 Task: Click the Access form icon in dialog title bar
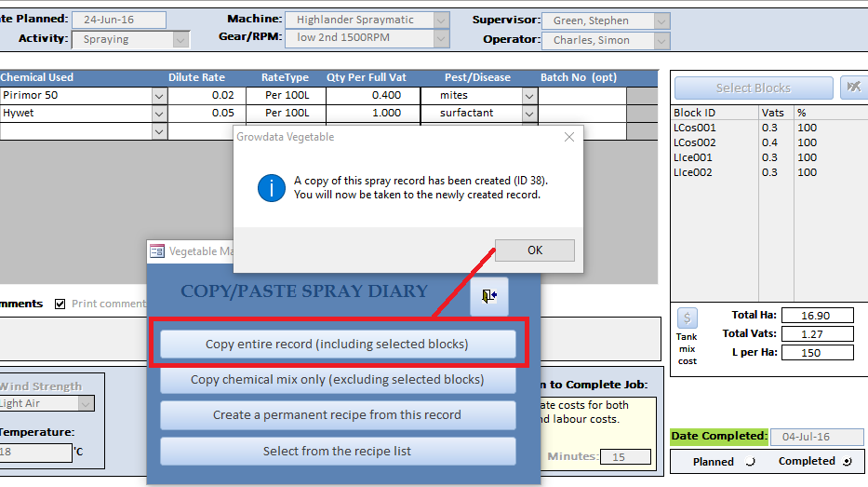[157, 251]
